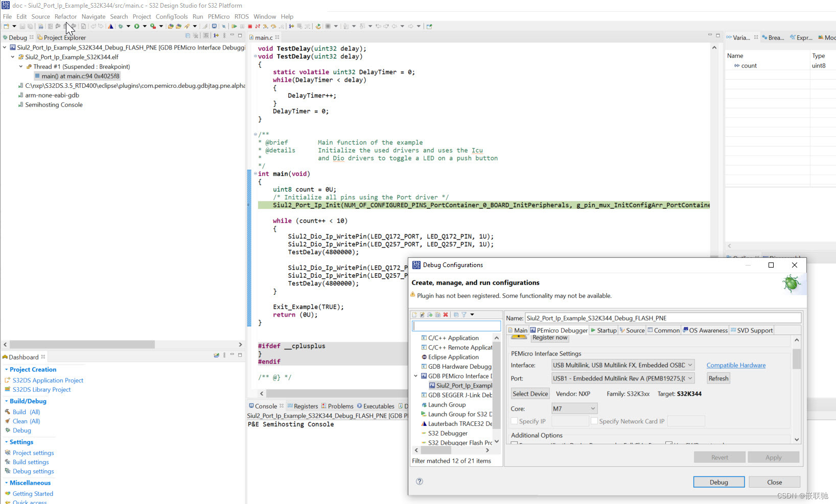The width and height of the screenshot is (836, 504).
Task: Click the Step Into toolbar icon
Action: pos(265,26)
